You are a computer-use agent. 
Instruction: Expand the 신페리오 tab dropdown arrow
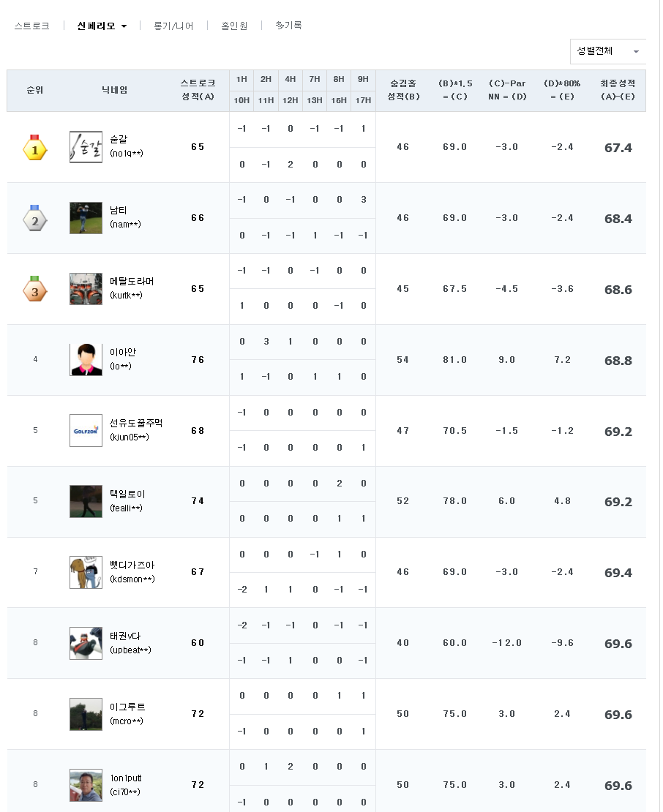tap(124, 26)
